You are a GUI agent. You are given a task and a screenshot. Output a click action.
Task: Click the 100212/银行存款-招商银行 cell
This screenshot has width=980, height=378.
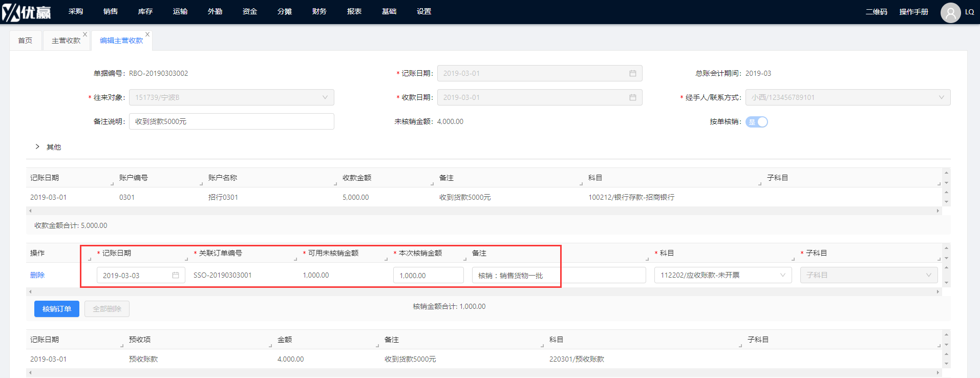point(631,197)
